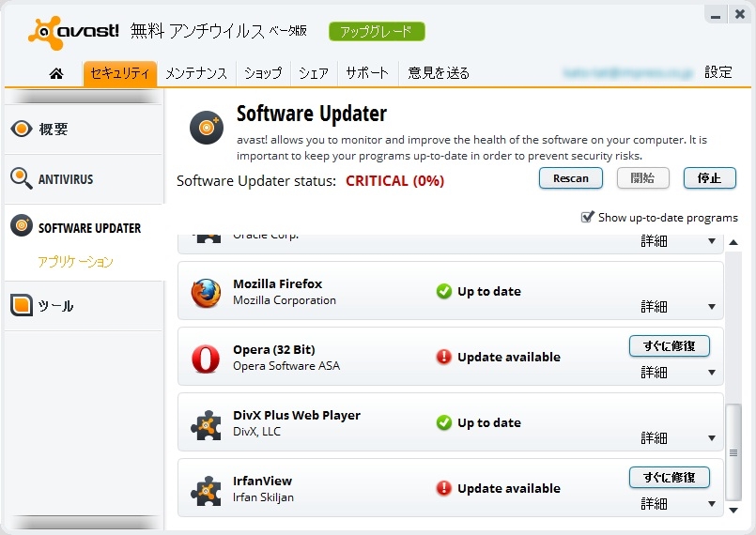Image resolution: width=756 pixels, height=535 pixels.
Task: Click the Rescan button
Action: point(571,178)
